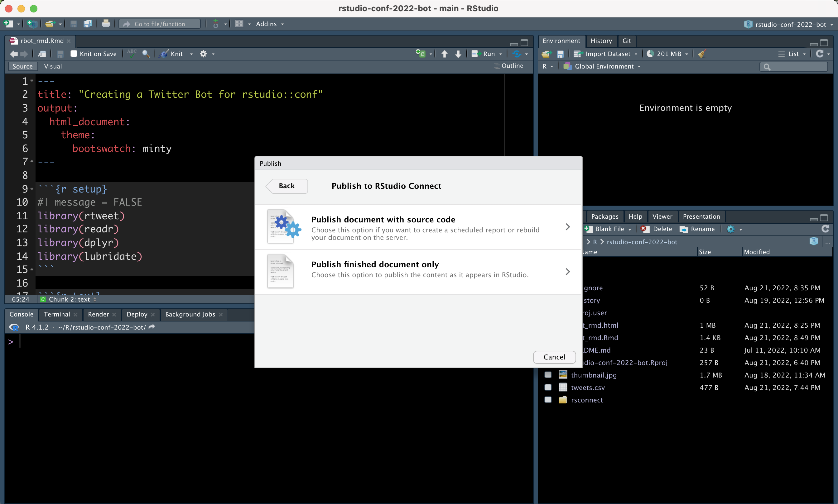Click Load workspace icon in Environment
This screenshot has height=504, width=838.
pos(546,54)
